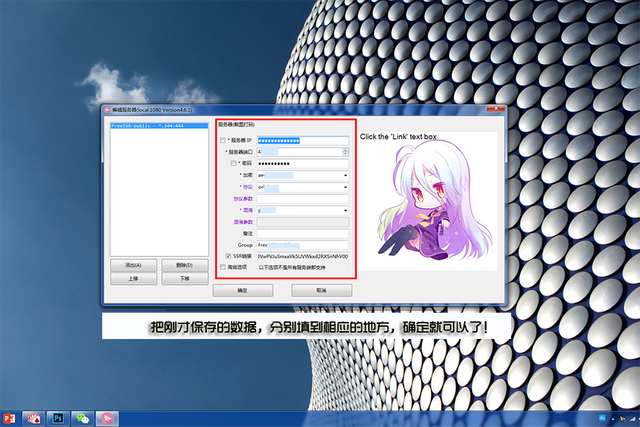Click the 协议参数 input field
Screen dimensions: 640x427
pyautogui.click(x=303, y=199)
